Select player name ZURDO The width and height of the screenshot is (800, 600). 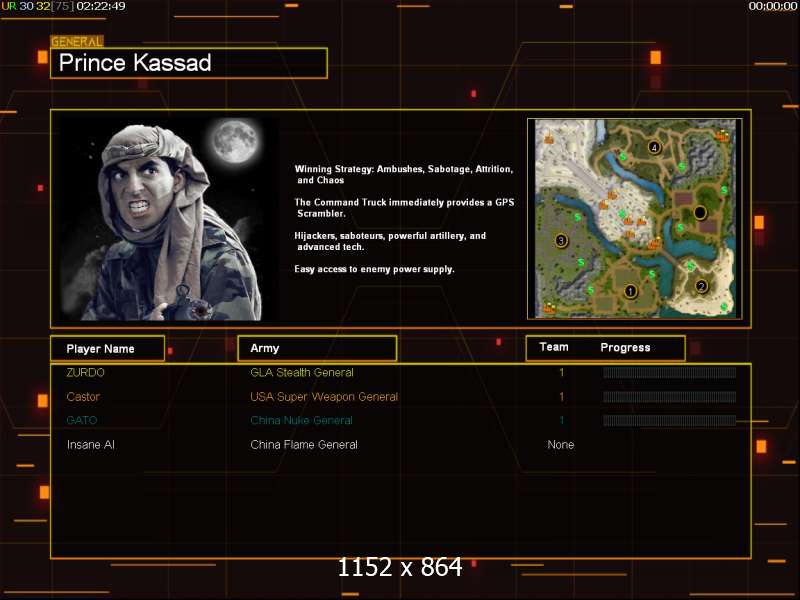(85, 372)
